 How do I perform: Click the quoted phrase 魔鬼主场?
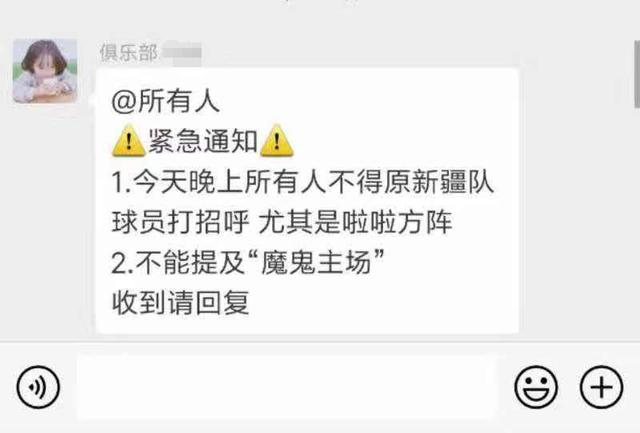click(316, 263)
